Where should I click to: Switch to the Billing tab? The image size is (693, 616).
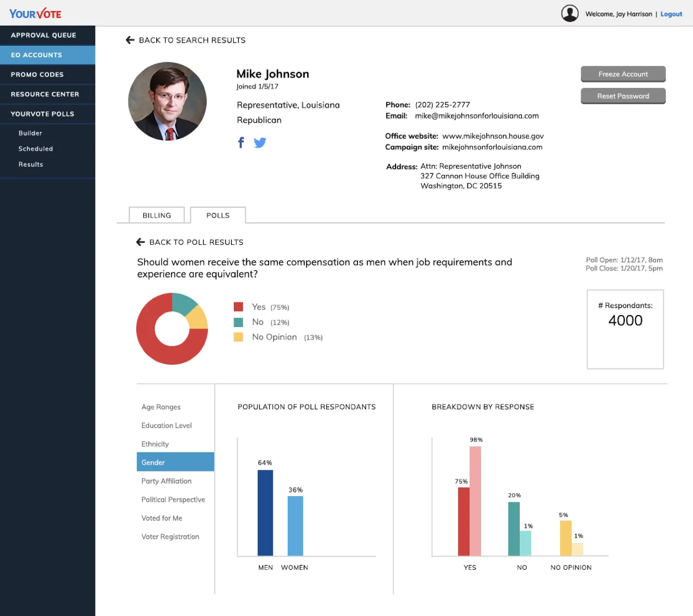tap(157, 215)
